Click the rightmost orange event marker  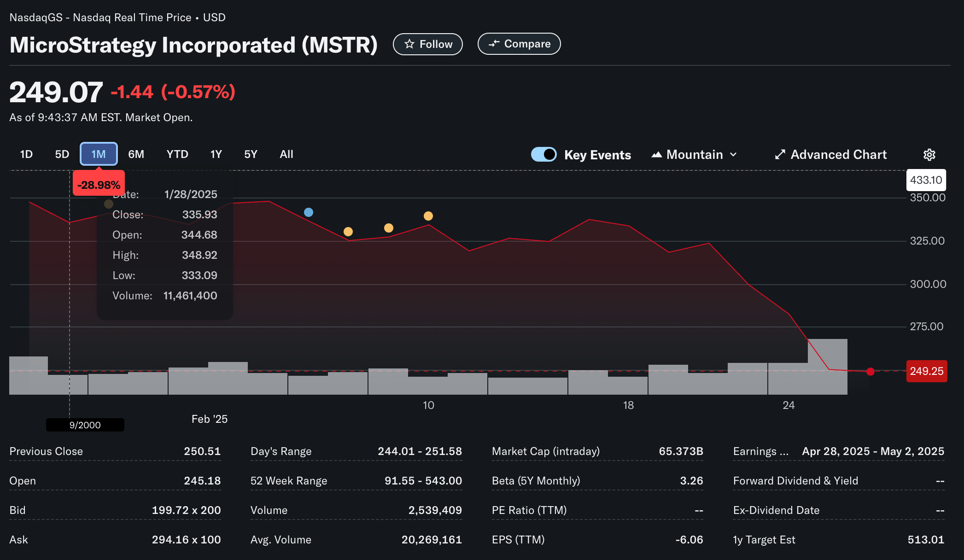click(x=427, y=215)
